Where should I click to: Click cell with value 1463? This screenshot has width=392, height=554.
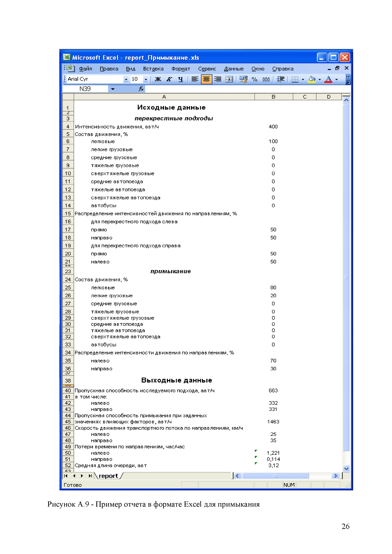point(273,422)
